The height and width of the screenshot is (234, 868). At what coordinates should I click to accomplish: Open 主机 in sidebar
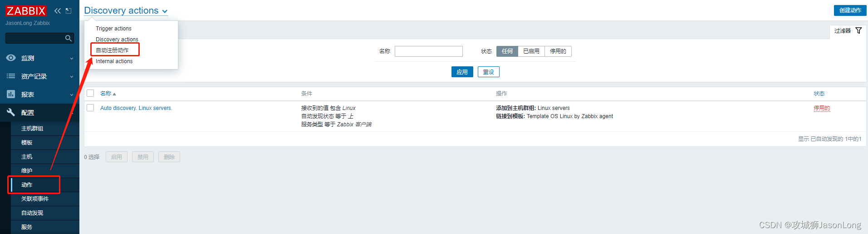click(27, 157)
